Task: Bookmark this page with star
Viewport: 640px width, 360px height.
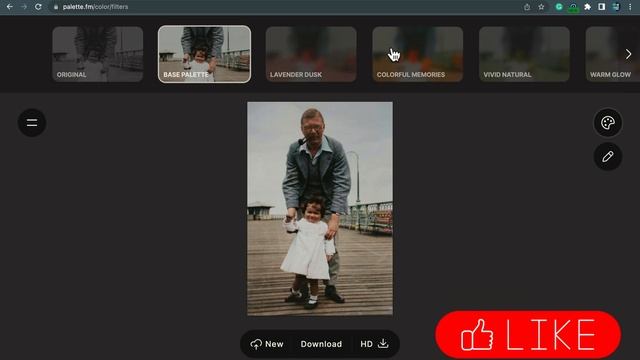Action: [541, 7]
